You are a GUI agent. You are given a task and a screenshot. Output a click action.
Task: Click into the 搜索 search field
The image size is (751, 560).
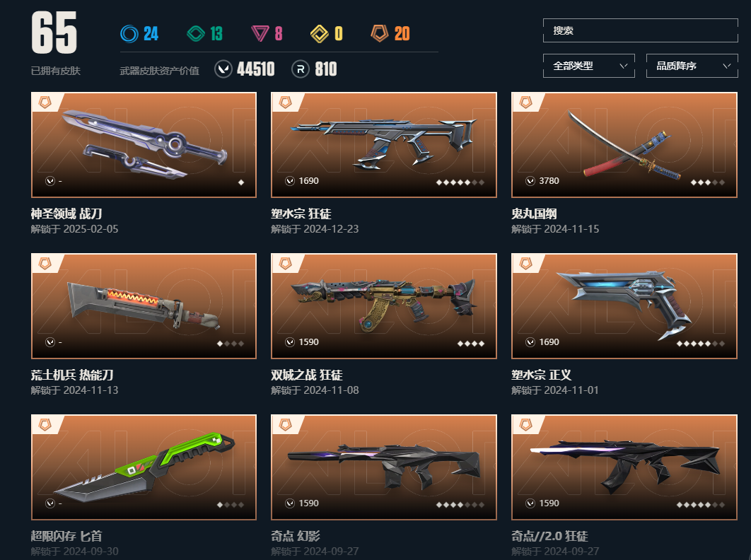pos(641,30)
